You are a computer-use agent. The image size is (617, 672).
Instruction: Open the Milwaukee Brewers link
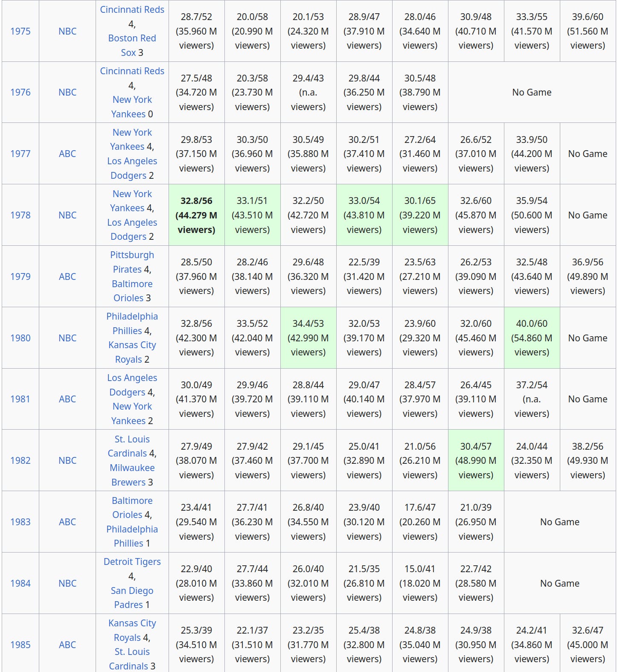tap(132, 475)
